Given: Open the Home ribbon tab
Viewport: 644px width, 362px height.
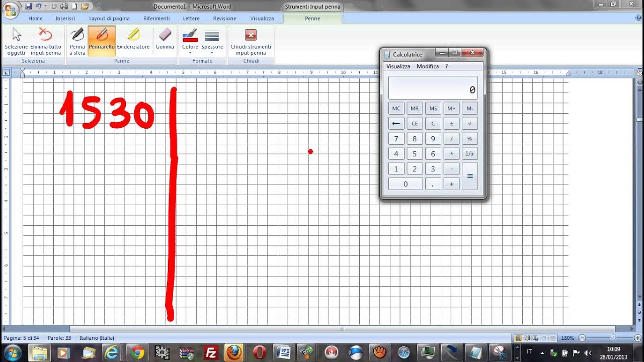Looking at the screenshot, I should pyautogui.click(x=35, y=19).
